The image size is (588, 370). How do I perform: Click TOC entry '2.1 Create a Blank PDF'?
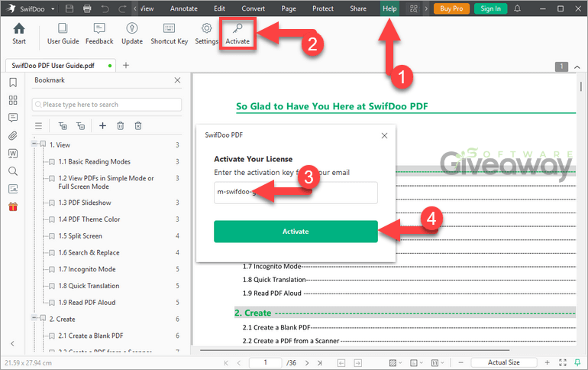[x=276, y=327]
